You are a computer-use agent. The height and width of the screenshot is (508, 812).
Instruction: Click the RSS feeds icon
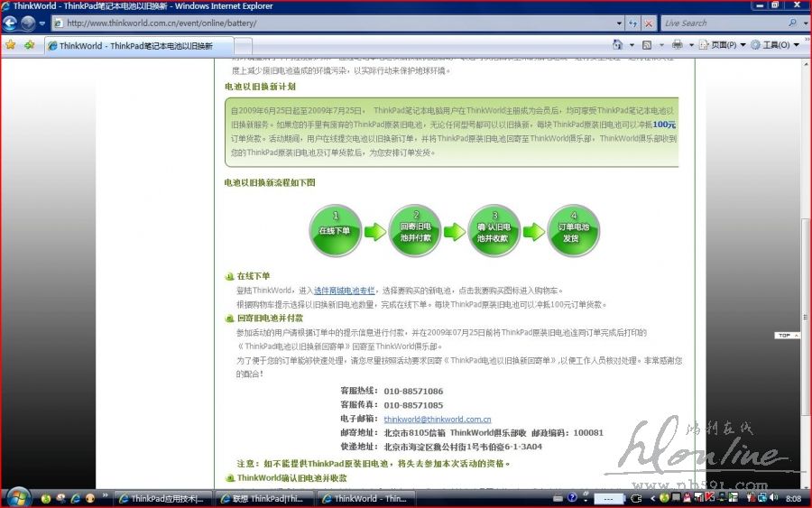click(647, 46)
